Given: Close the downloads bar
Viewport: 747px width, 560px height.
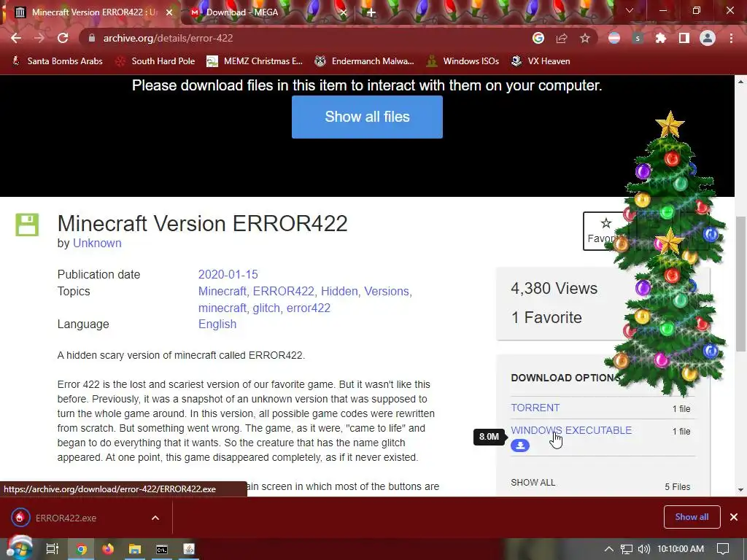Looking at the screenshot, I should pos(734,517).
